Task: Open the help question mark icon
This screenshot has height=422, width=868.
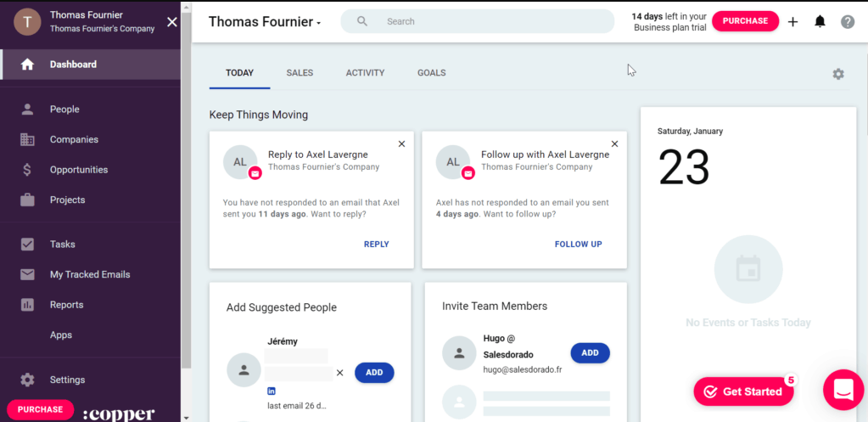Action: point(848,21)
